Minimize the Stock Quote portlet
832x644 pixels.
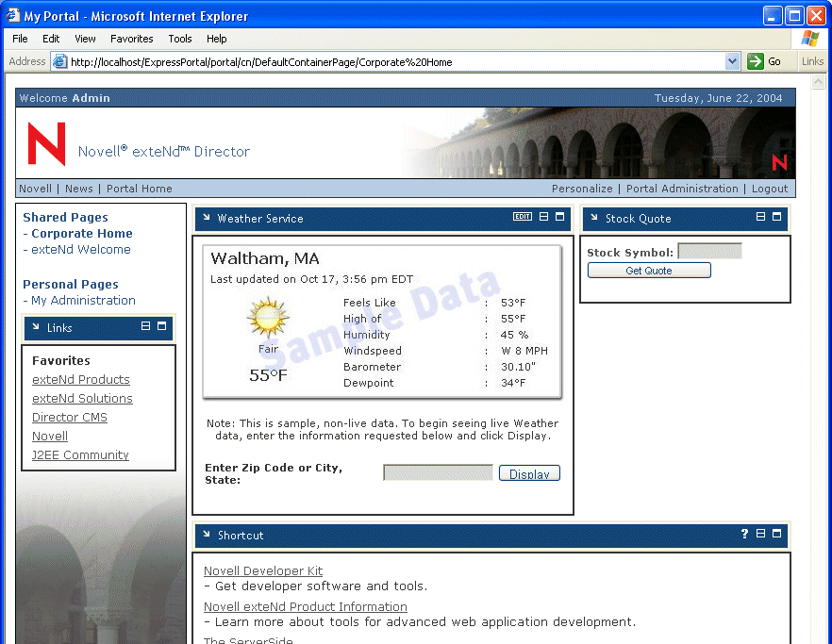(760, 217)
